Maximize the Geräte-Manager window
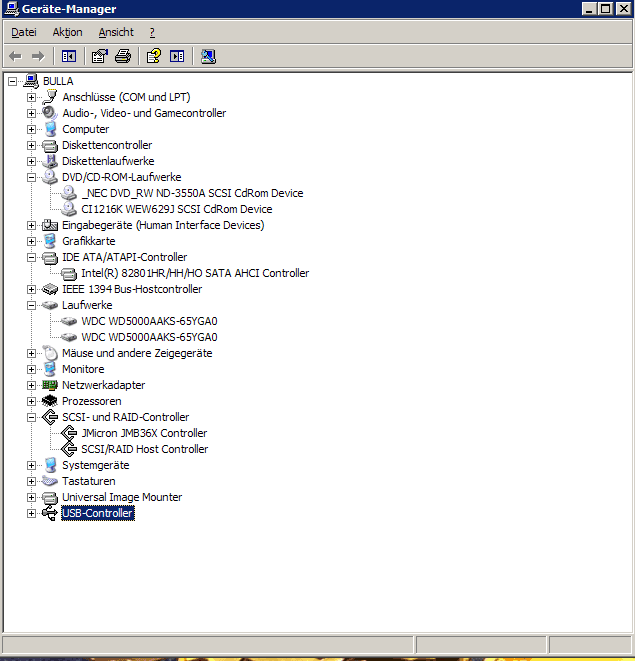Image resolution: width=635 pixels, height=661 pixels. tap(605, 9)
